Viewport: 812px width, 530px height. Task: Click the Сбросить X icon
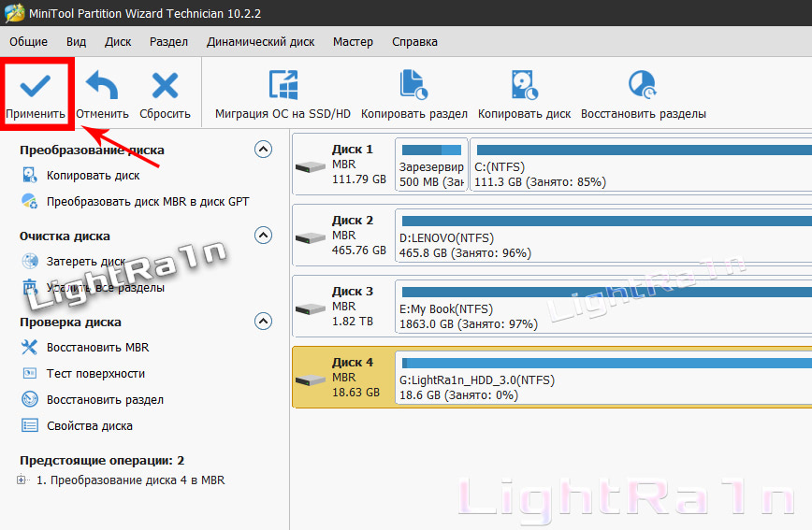pyautogui.click(x=165, y=85)
